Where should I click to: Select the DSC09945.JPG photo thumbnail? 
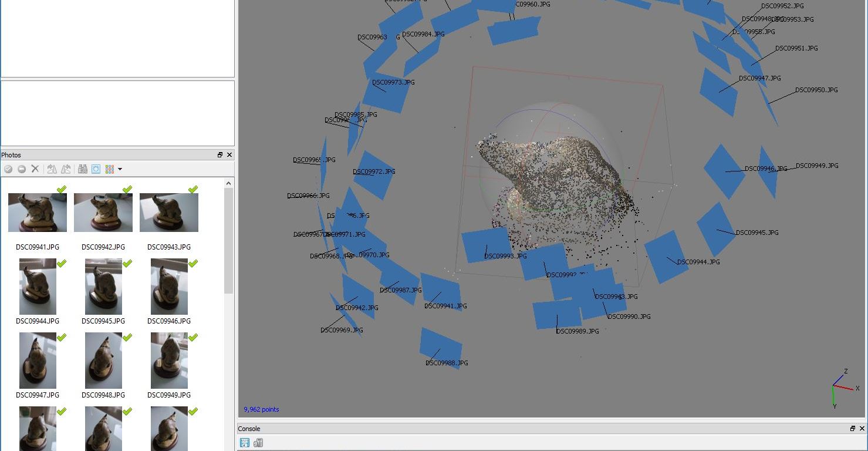point(103,287)
